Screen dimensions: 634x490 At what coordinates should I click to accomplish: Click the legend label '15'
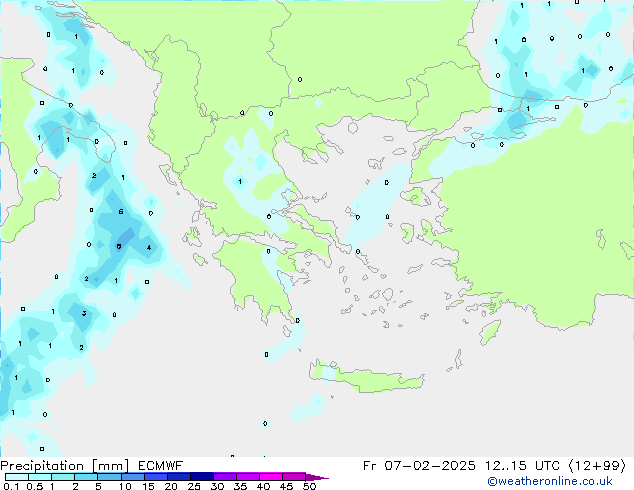click(x=148, y=486)
